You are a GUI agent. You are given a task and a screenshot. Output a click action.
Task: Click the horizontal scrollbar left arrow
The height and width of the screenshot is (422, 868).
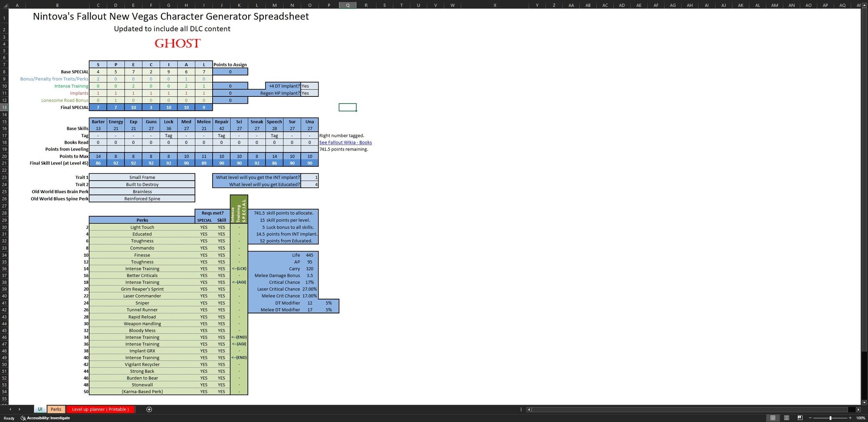tap(529, 409)
